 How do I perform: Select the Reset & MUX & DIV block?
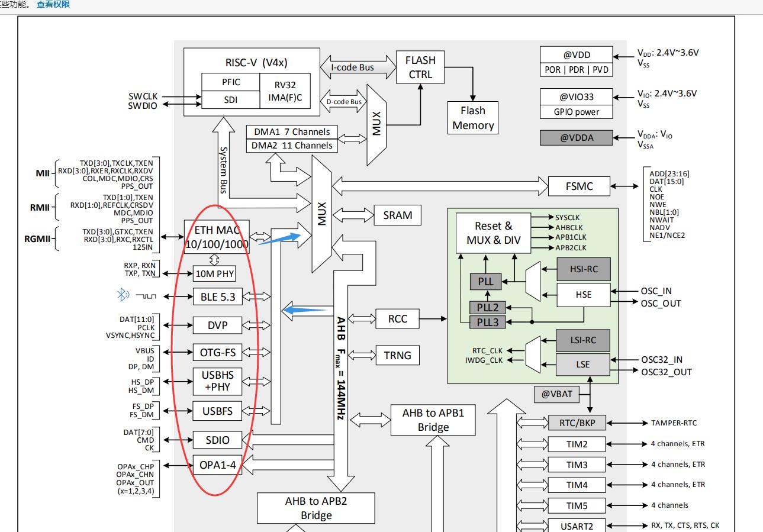[494, 233]
